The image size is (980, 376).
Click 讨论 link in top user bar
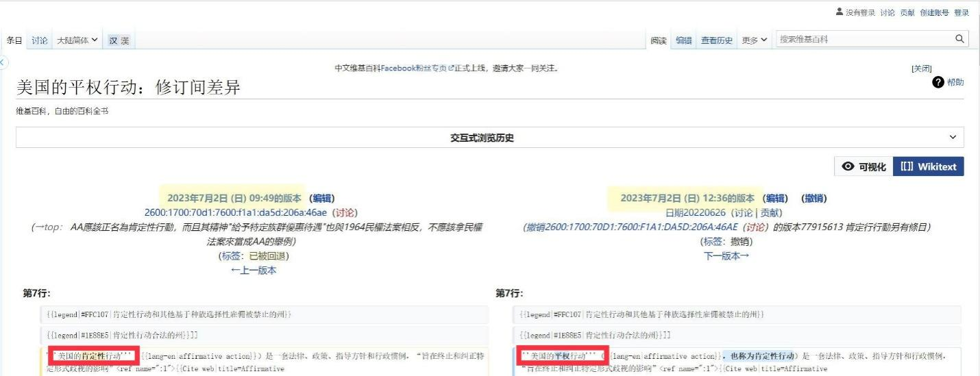[887, 12]
